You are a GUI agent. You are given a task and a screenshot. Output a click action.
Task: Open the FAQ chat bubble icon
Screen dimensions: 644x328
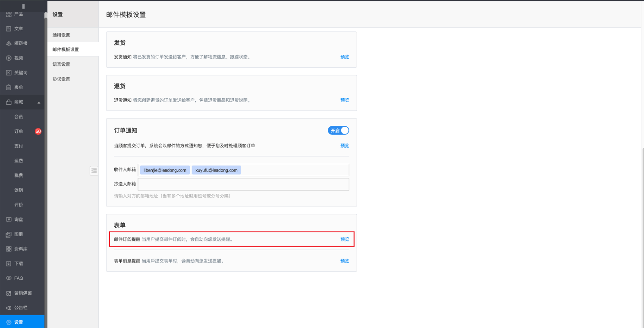pos(9,278)
